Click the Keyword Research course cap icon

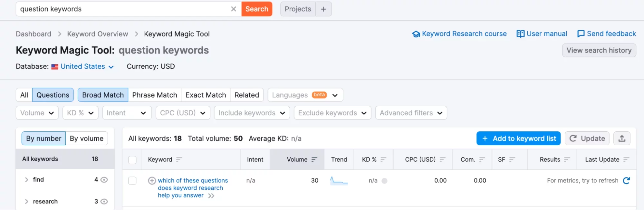[x=416, y=34]
